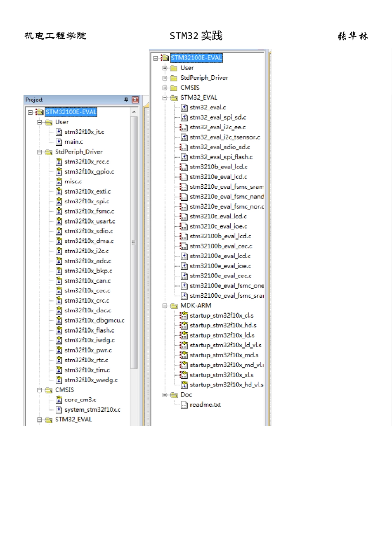The height and width of the screenshot is (555, 392).
Task: Expand the User folder in right tree
Action: pos(165,68)
